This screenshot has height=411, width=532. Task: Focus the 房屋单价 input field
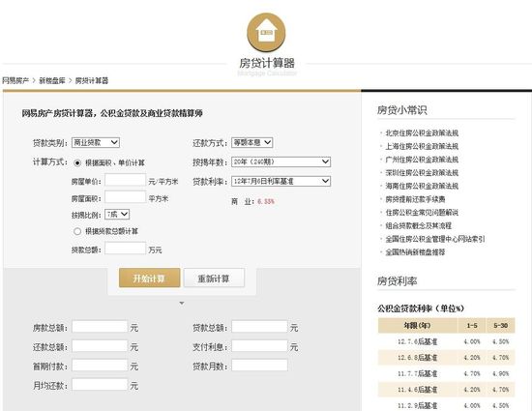coord(125,180)
